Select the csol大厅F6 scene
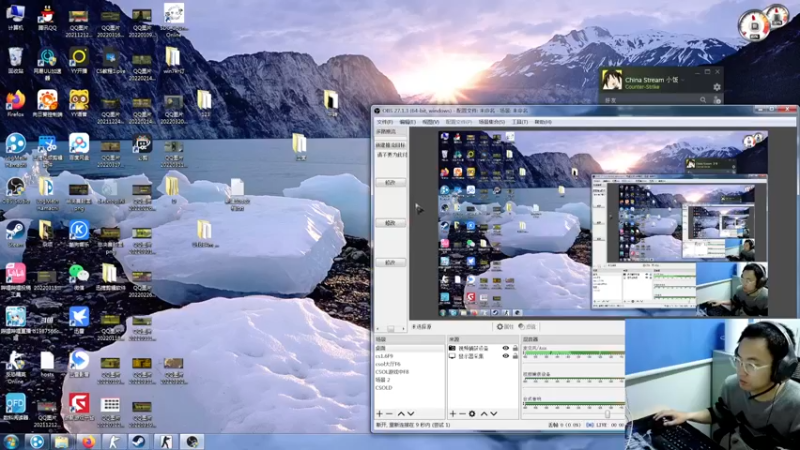The width and height of the screenshot is (800, 450). 409,364
